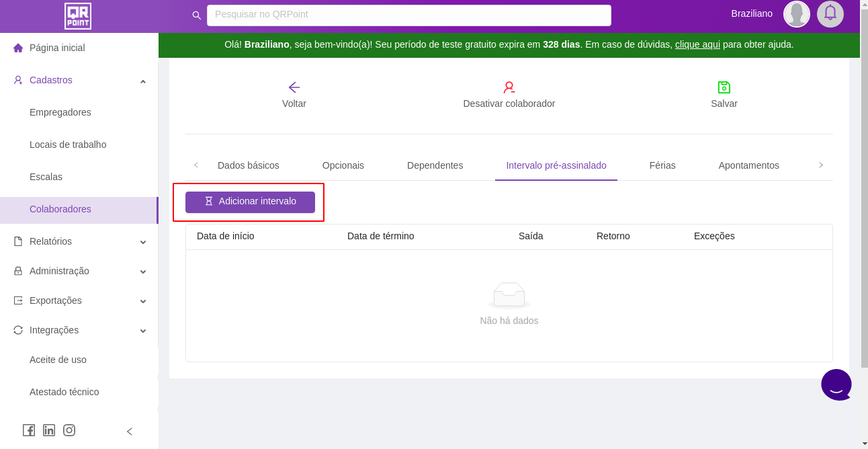Click the QRPoint logo

(x=78, y=16)
